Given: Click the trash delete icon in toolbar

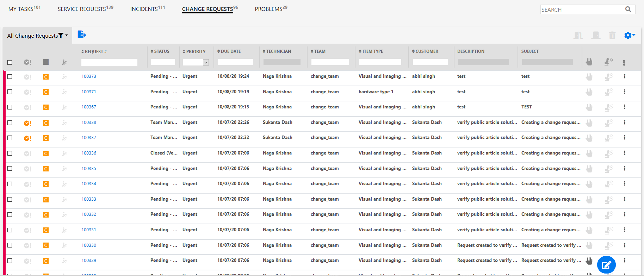Looking at the screenshot, I should [x=612, y=35].
